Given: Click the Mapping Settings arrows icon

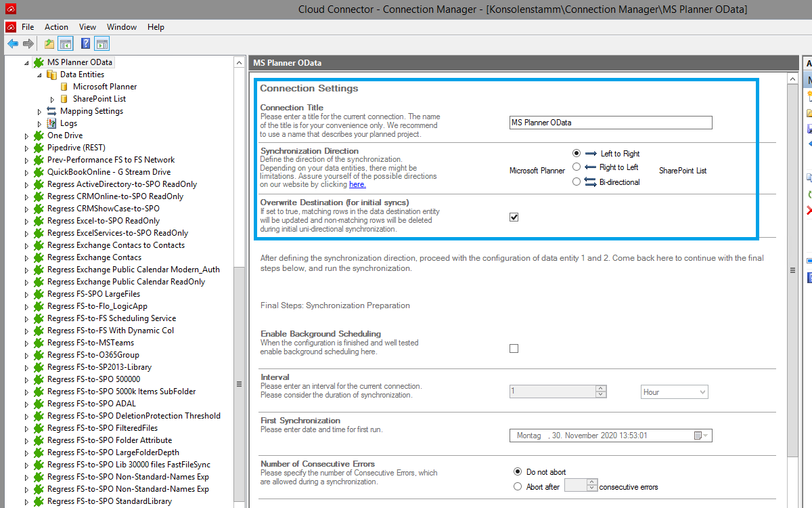Looking at the screenshot, I should point(51,111).
